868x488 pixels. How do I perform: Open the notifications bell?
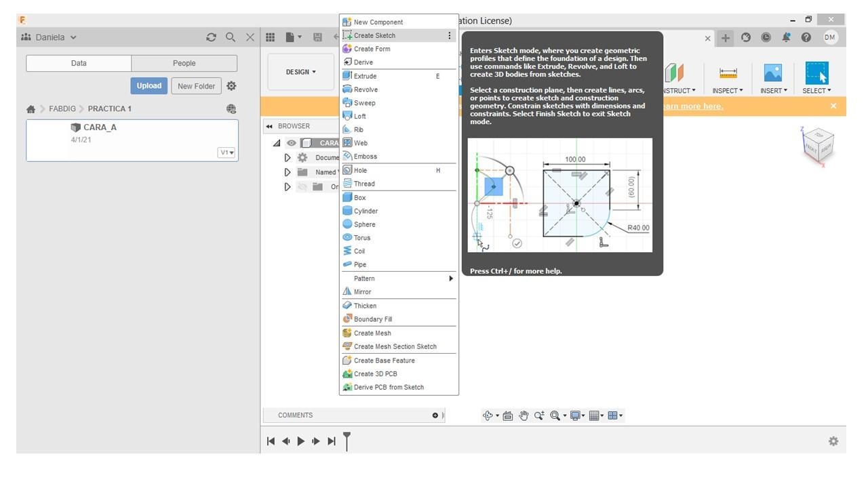[786, 38]
